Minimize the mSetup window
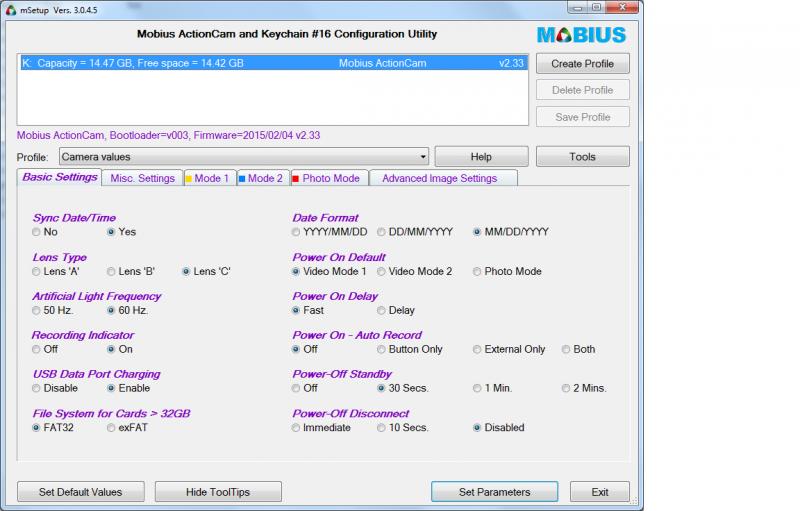Screen dimensions: 800x511 coord(578,7)
